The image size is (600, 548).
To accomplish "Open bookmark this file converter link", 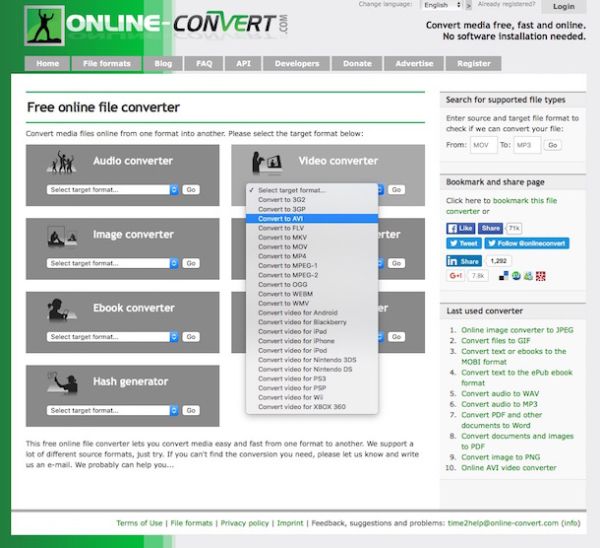I will tap(501, 206).
